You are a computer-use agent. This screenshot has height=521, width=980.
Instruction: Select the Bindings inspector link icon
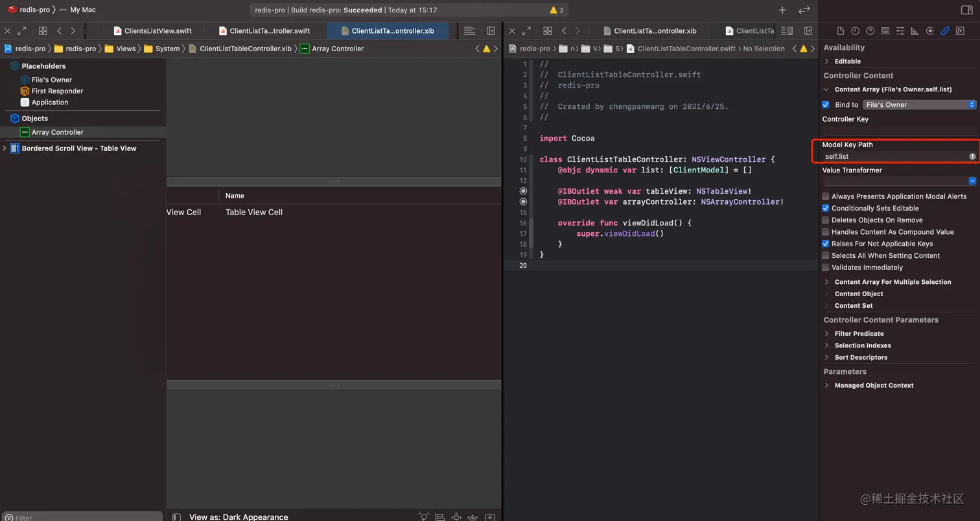tap(945, 30)
